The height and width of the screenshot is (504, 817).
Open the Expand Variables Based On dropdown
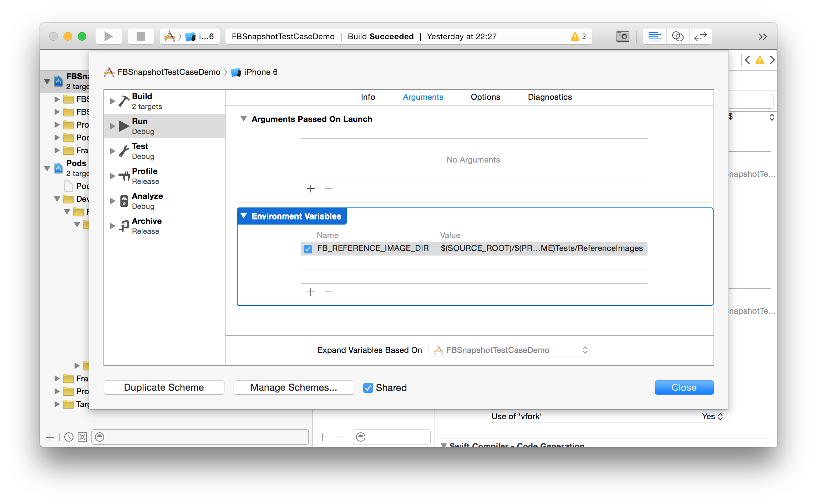pyautogui.click(x=509, y=350)
